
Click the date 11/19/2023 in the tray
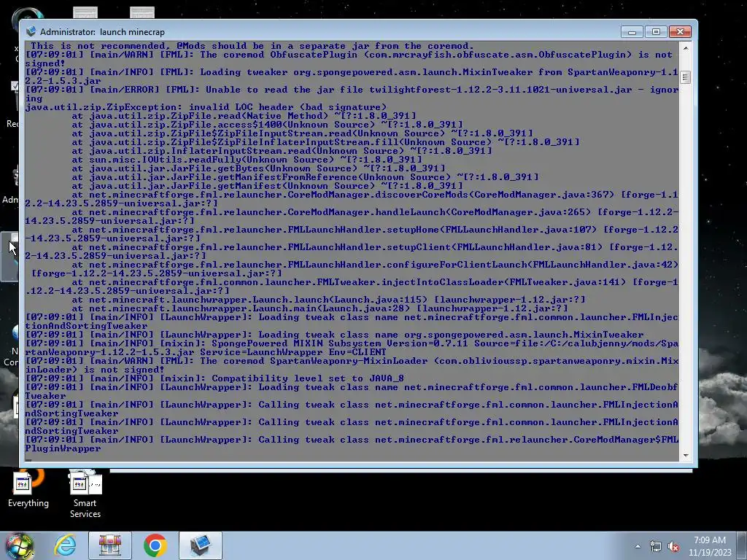coord(709,553)
